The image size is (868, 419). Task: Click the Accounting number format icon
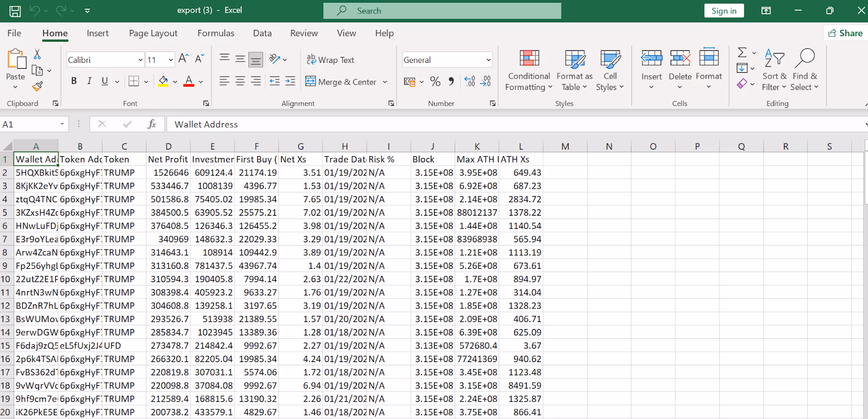(x=410, y=81)
